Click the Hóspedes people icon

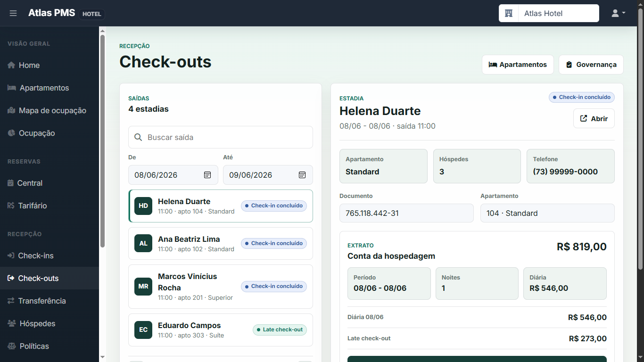click(x=12, y=323)
